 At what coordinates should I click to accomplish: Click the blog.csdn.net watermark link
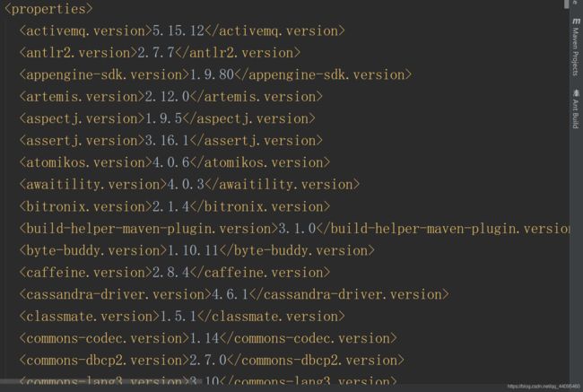544,388
